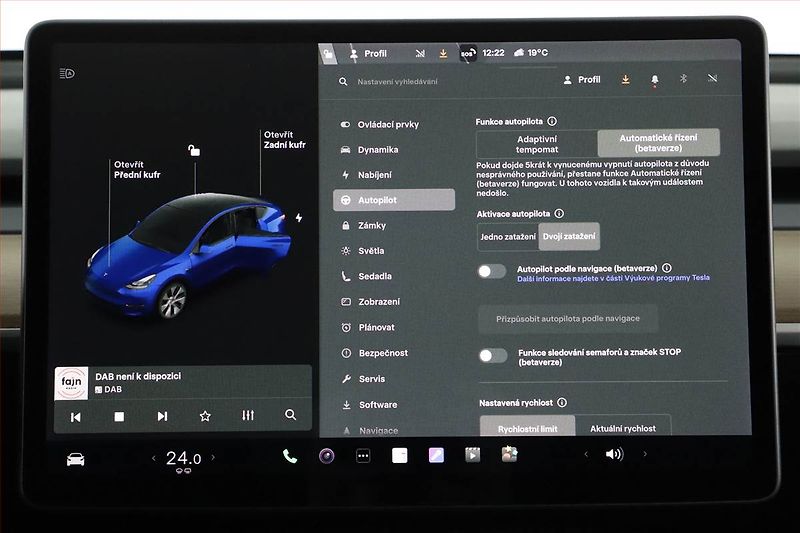Select Adaptivní tempomat option
This screenshot has width=800, height=533.
537,144
